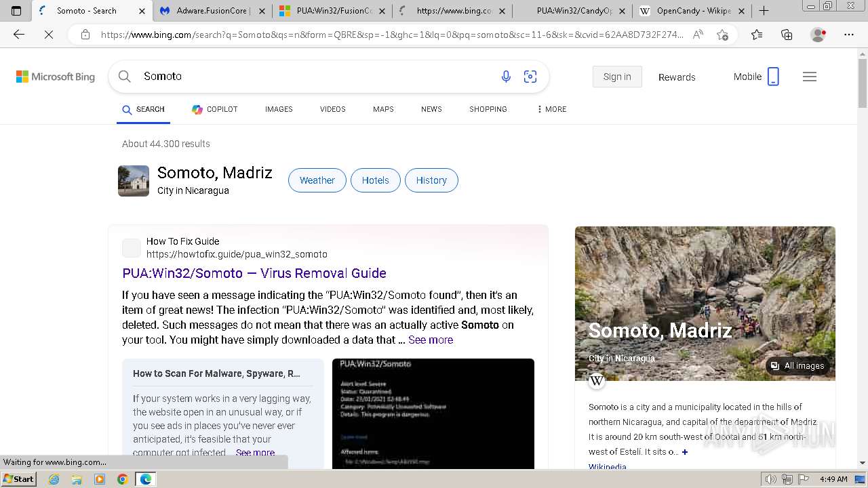
Task: Open a new browser tab
Action: pyautogui.click(x=764, y=11)
